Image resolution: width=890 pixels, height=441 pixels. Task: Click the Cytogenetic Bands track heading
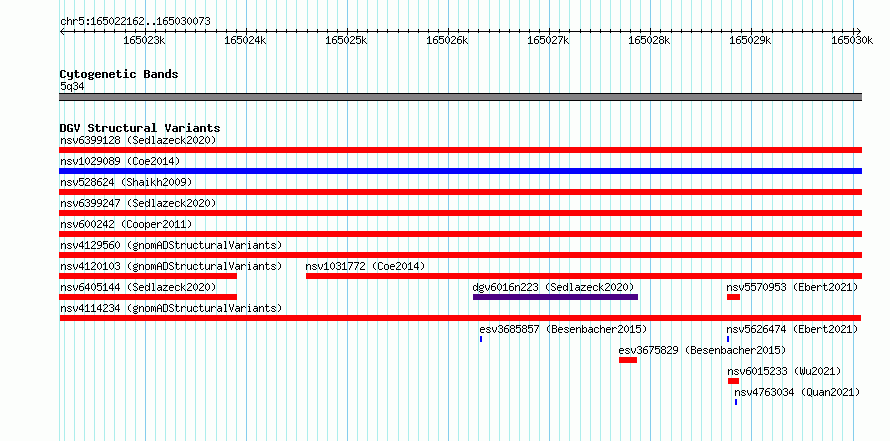(119, 74)
